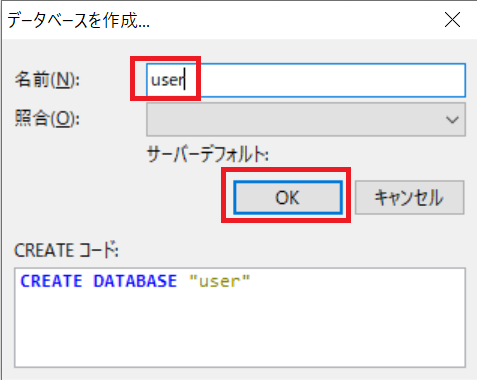Screen dimensions: 477x380
Task: Click the empty title bar area beside the title
Action: 293,20
